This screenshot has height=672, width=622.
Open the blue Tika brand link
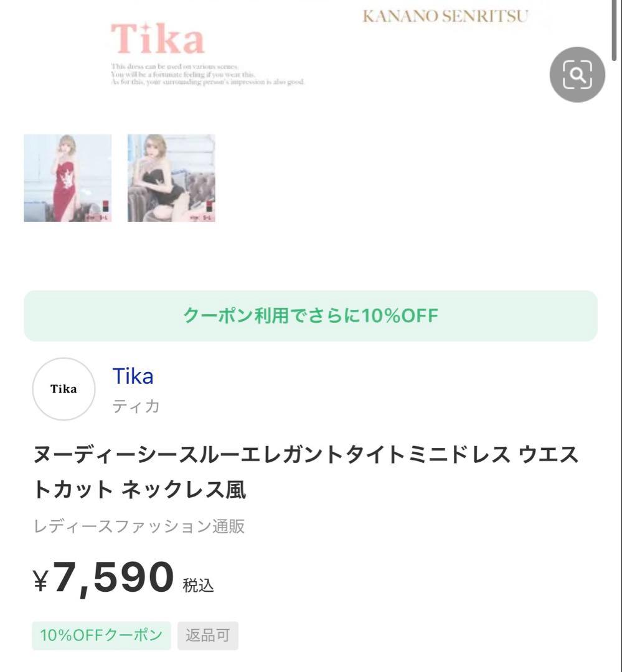133,376
